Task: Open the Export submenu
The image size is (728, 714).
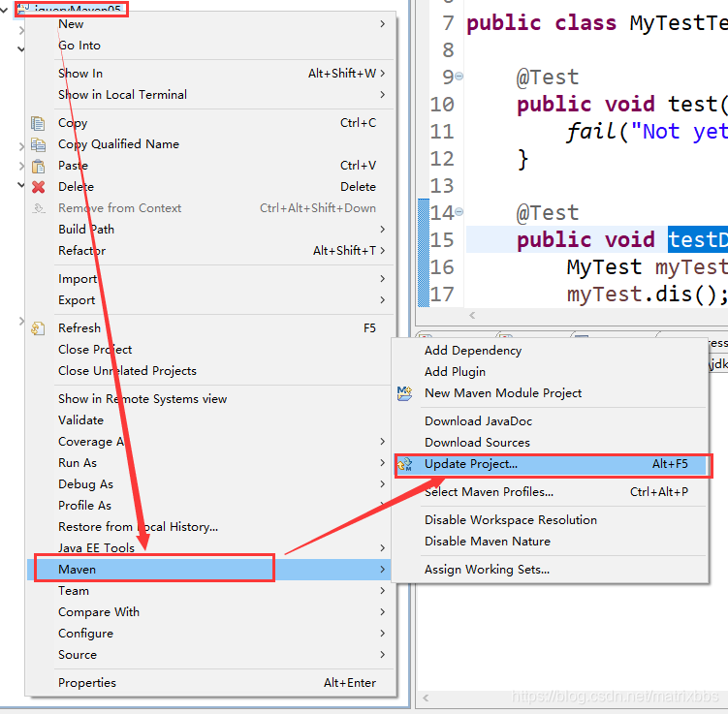Action: [210, 300]
